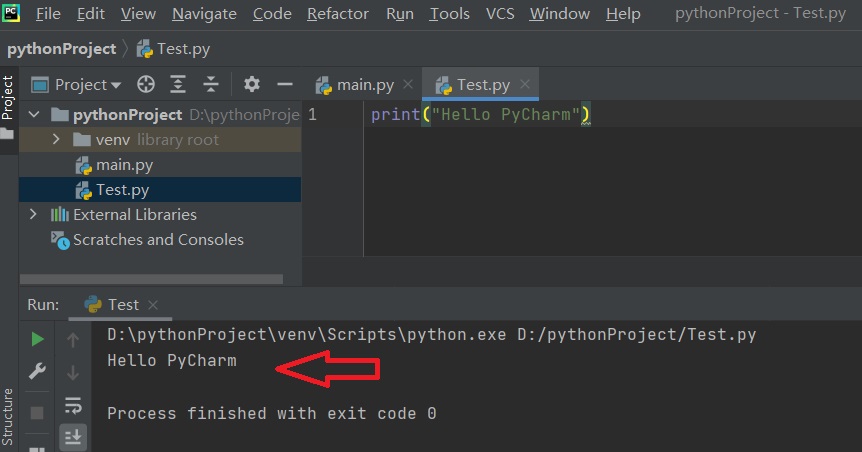Open run configuration wrench icon
Image resolution: width=862 pixels, height=452 pixels.
coord(37,372)
